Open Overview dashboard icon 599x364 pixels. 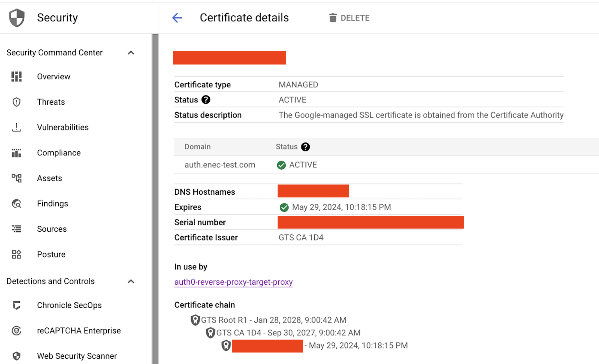pyautogui.click(x=17, y=77)
